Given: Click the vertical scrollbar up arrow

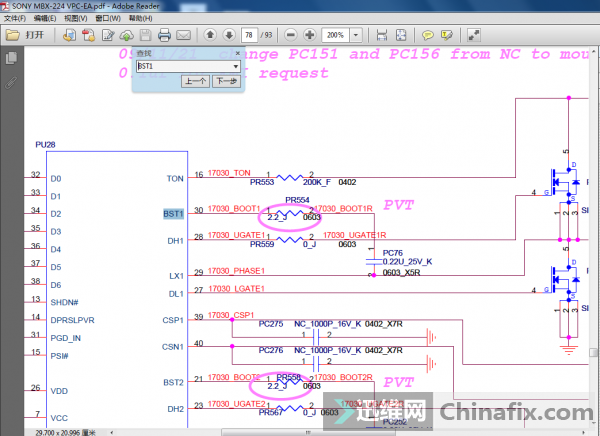Looking at the screenshot, I should pyautogui.click(x=593, y=51).
